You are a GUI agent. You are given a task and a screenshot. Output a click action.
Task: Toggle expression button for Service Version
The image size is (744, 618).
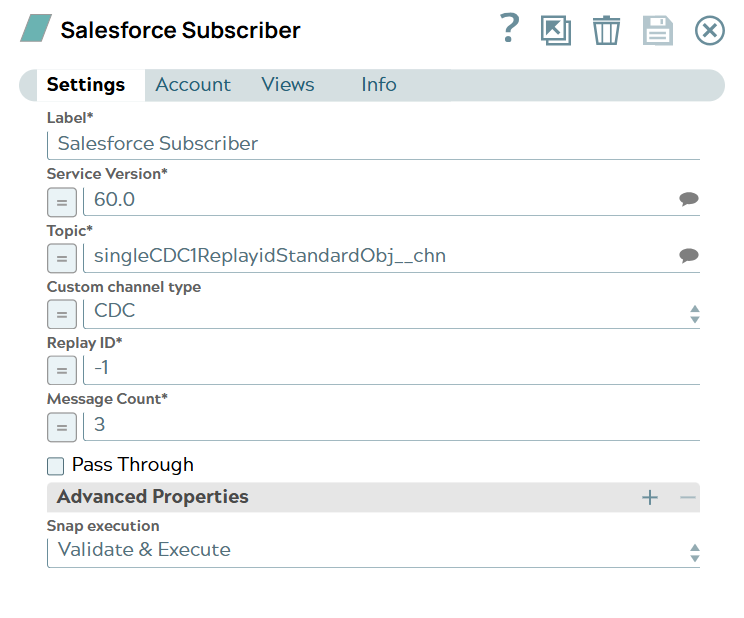pyautogui.click(x=62, y=202)
